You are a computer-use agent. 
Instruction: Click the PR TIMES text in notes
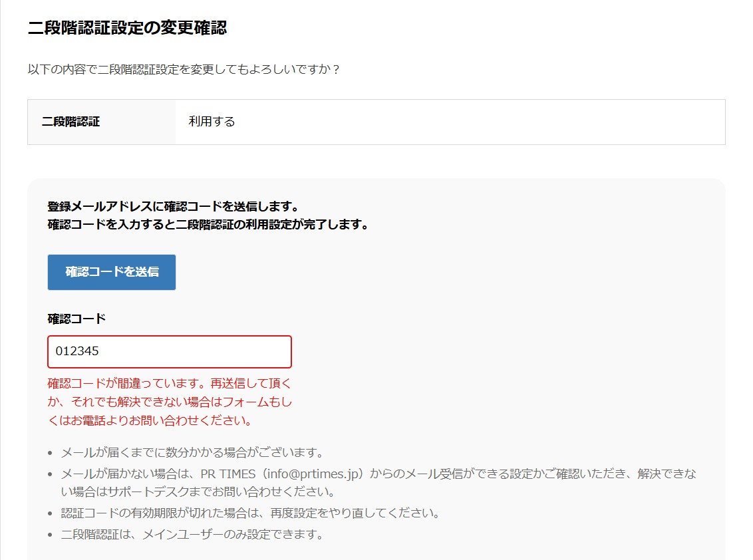point(228,474)
